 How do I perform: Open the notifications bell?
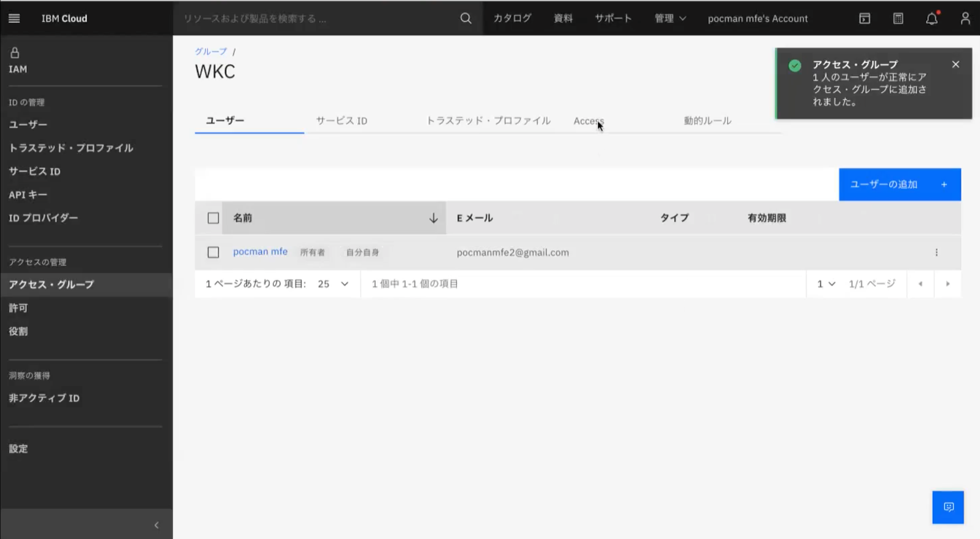click(932, 19)
